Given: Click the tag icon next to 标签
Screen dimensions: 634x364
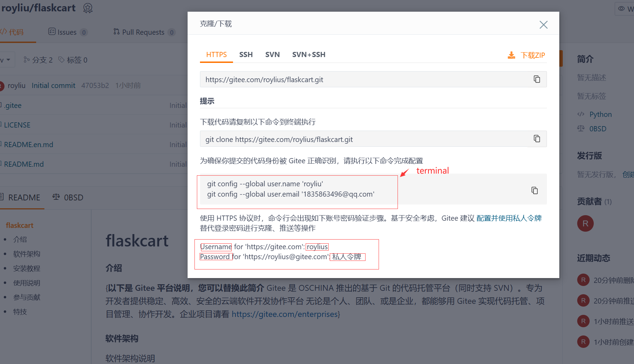Looking at the screenshot, I should point(61,60).
